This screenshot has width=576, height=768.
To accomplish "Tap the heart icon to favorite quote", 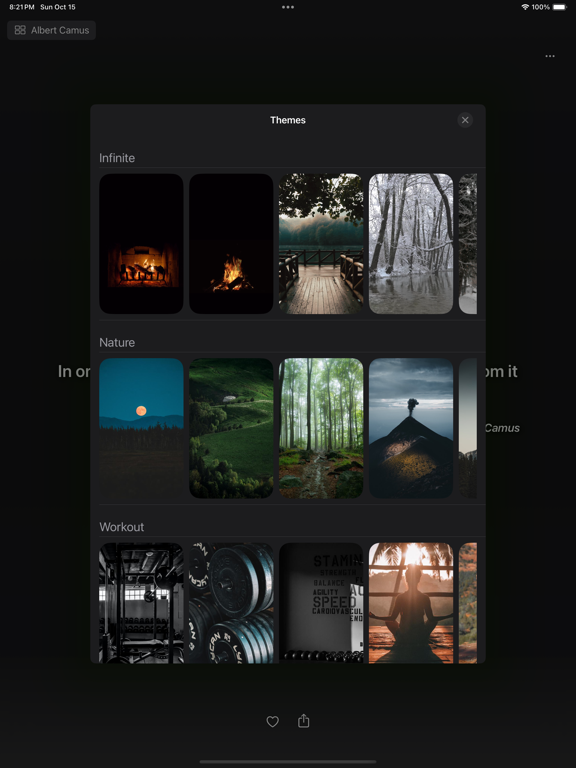I will [272, 721].
